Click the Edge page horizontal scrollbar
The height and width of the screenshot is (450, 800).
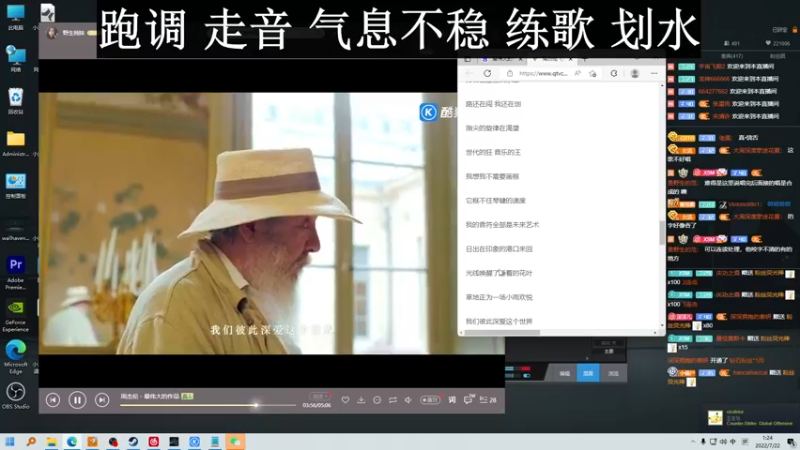tap(502, 333)
